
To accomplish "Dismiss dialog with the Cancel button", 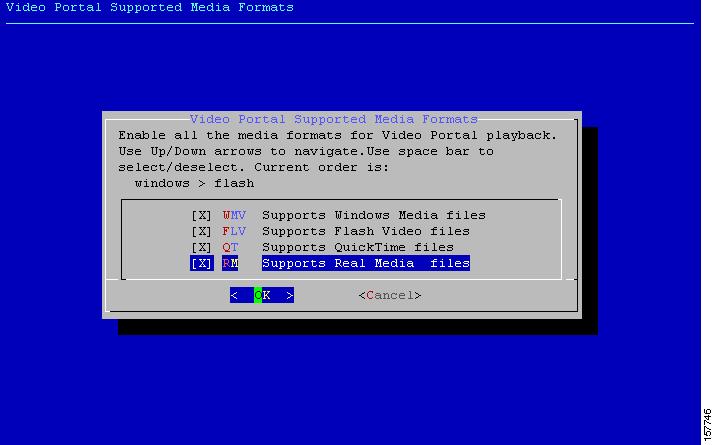I will point(390,295).
